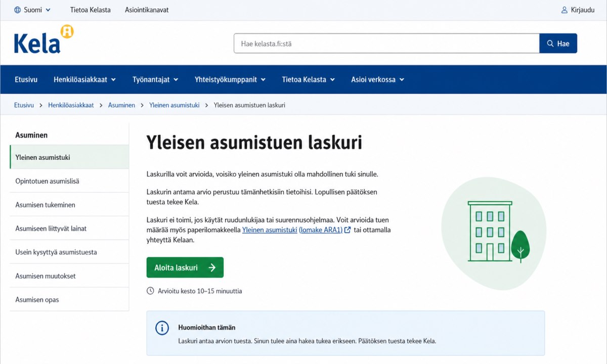Screen dimensions: 607x364
Task: Select Asumisen tukeminen in the sidebar
Action: pos(69,205)
